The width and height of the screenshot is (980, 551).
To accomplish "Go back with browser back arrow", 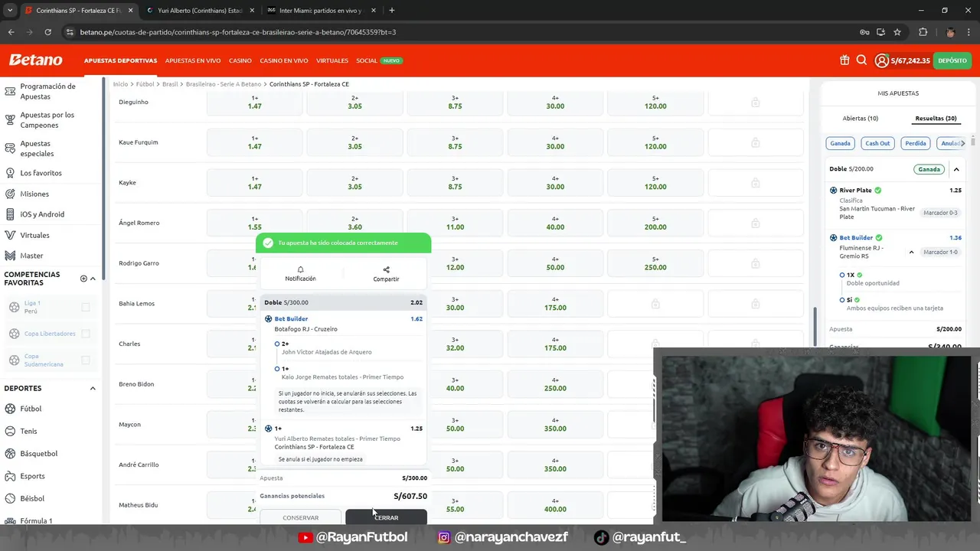I will coord(11,32).
